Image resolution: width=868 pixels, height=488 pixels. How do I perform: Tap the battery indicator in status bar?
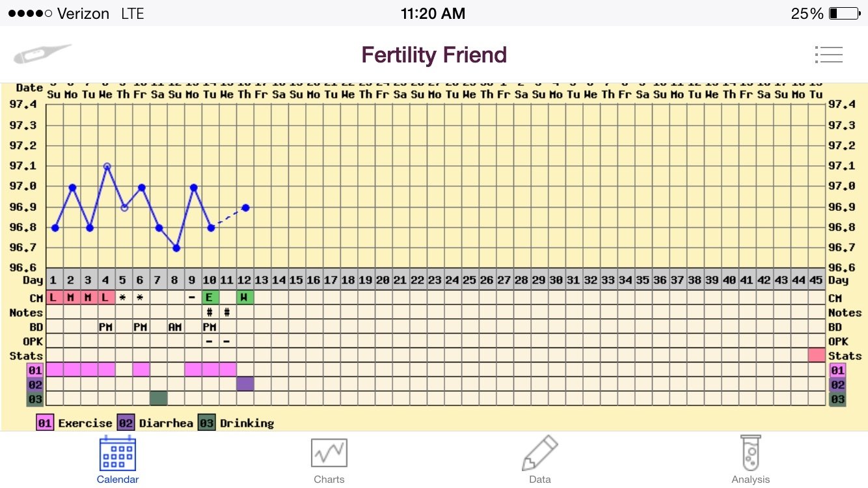pos(844,13)
